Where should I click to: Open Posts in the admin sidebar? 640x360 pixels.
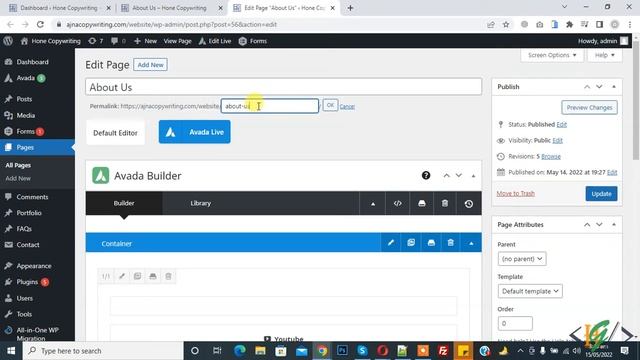pyautogui.click(x=24, y=99)
